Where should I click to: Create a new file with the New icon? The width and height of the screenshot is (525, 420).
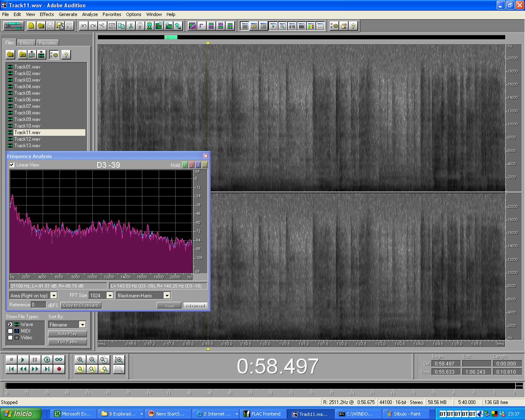point(32,26)
